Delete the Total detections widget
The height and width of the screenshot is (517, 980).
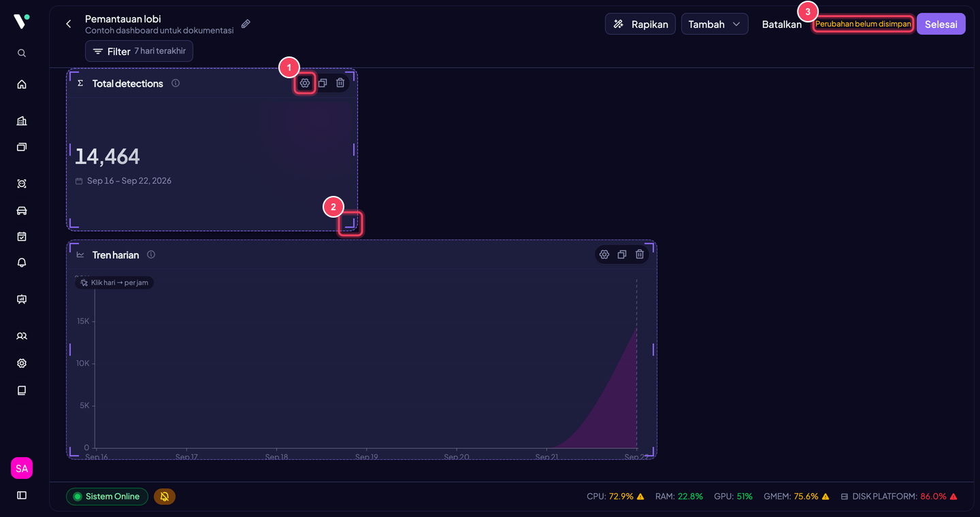(x=340, y=83)
